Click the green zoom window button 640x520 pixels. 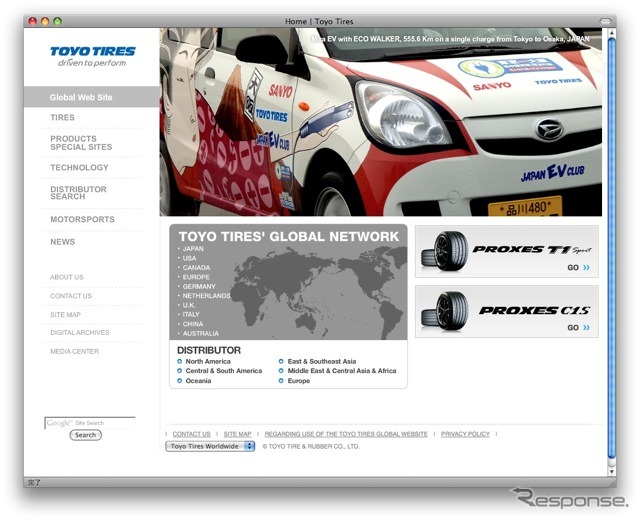click(x=58, y=21)
